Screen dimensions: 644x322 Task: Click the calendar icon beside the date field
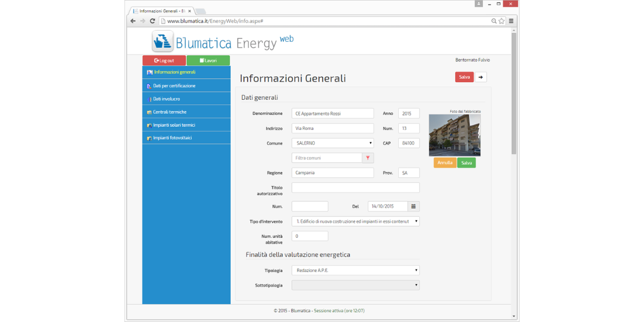413,206
